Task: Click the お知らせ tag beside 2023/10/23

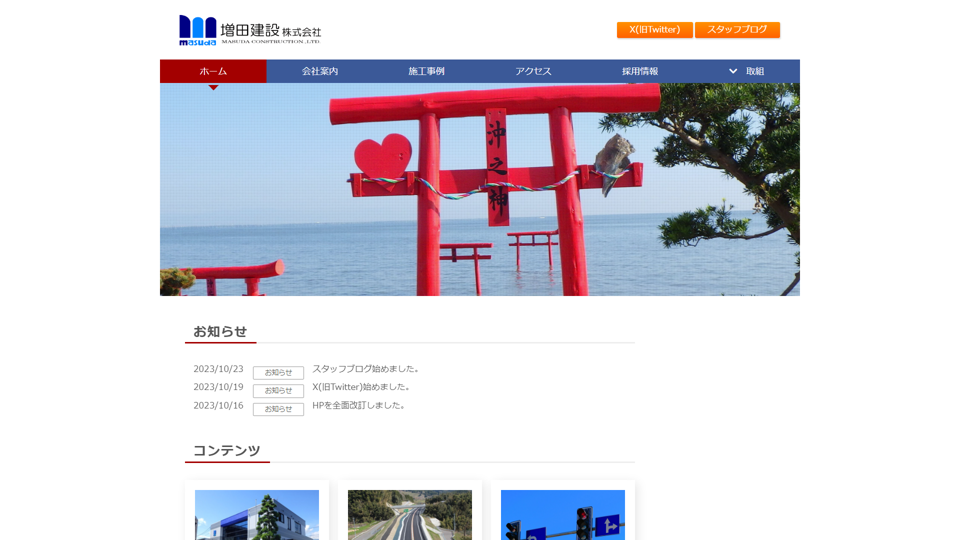Action: click(278, 373)
